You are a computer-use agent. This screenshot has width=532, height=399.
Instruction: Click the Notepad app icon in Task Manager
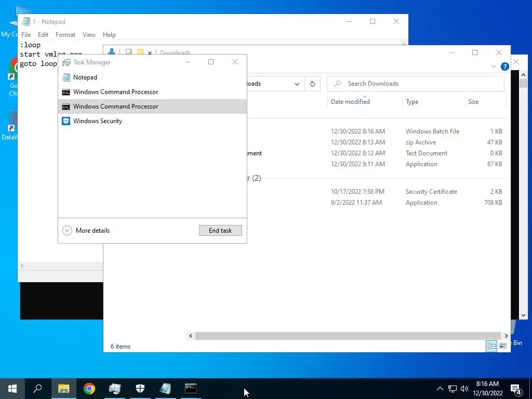tap(66, 77)
